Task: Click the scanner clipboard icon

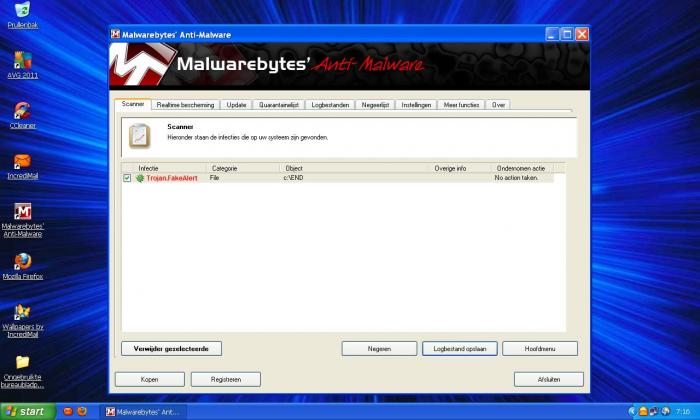Action: (x=140, y=136)
